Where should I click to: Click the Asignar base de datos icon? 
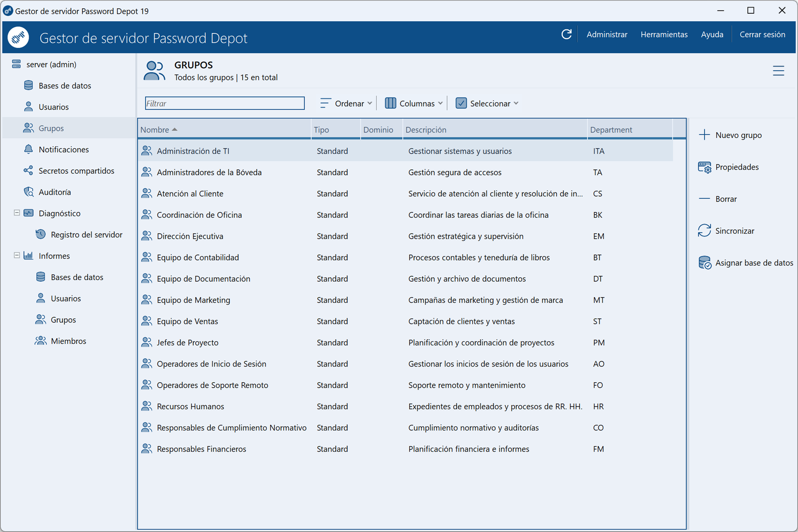pos(704,263)
